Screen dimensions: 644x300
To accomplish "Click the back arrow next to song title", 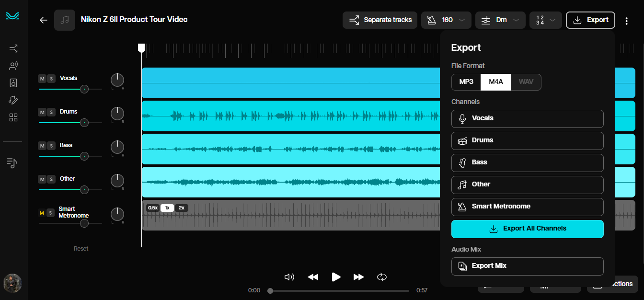I will point(43,20).
